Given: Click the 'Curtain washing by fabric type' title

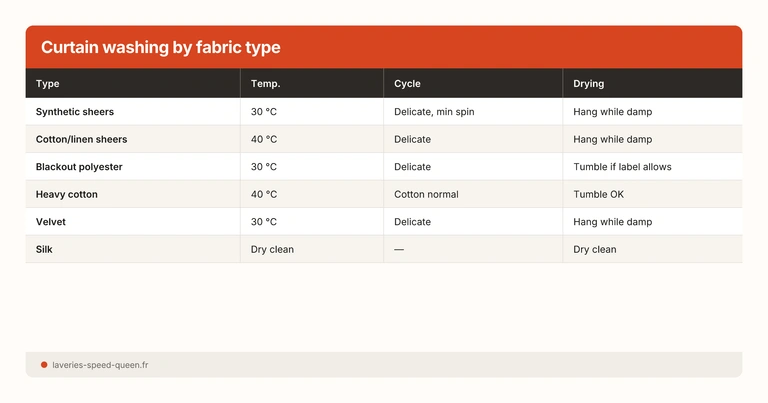Looking at the screenshot, I should [x=161, y=47].
